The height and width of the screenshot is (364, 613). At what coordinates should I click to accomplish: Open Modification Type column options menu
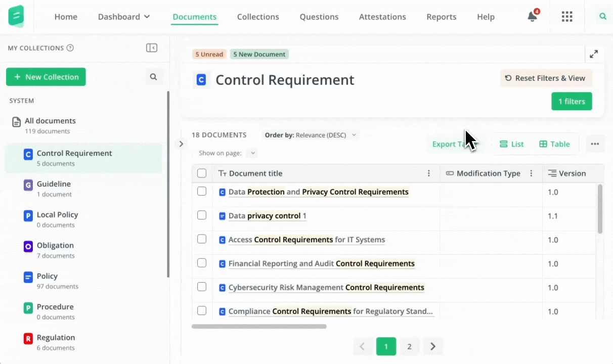tap(531, 173)
